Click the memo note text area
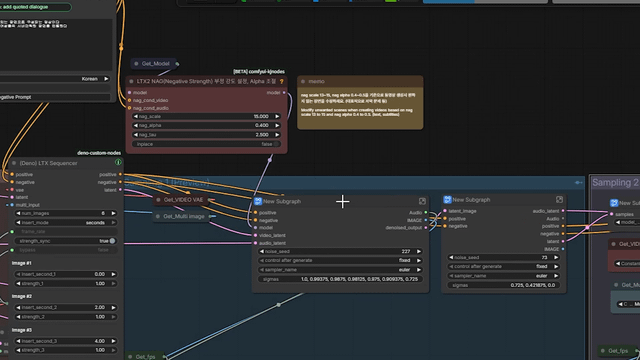640x360 pixels. (x=360, y=108)
